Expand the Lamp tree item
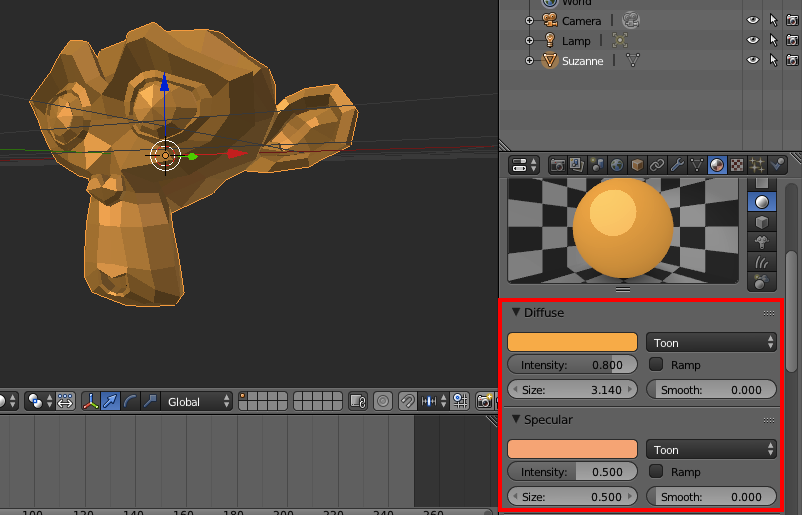802x515 pixels. click(x=529, y=40)
